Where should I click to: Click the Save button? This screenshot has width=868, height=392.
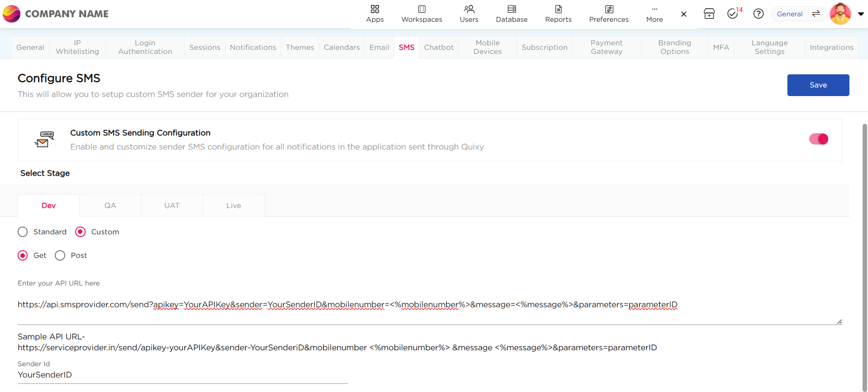pyautogui.click(x=818, y=85)
